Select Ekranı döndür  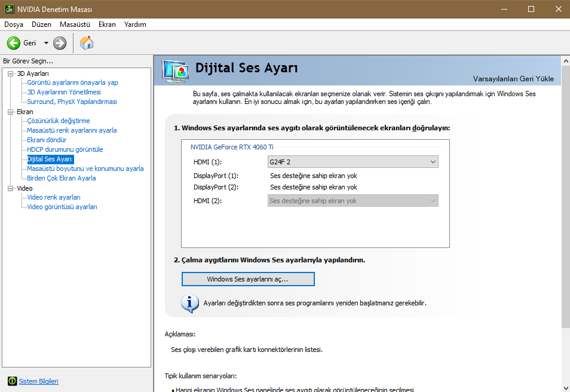pyautogui.click(x=47, y=140)
